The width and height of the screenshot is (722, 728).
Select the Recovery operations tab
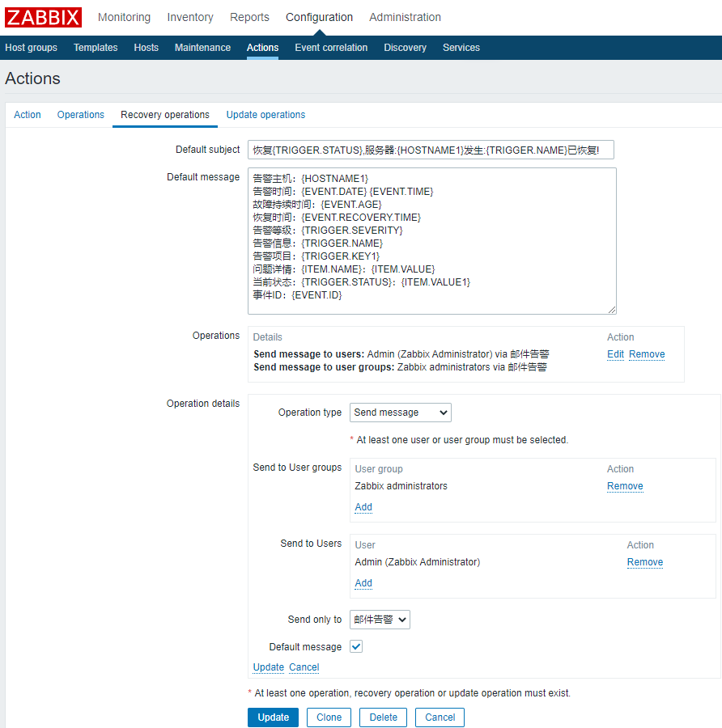[x=165, y=115]
